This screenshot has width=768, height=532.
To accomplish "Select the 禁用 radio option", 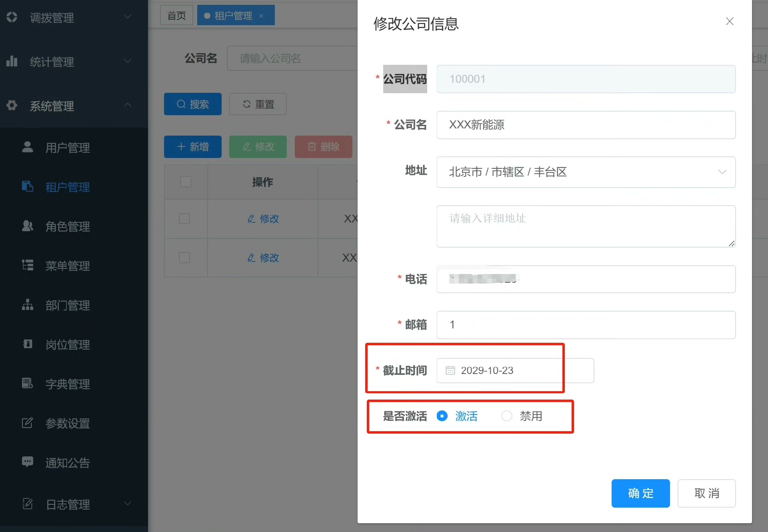I will (507, 416).
